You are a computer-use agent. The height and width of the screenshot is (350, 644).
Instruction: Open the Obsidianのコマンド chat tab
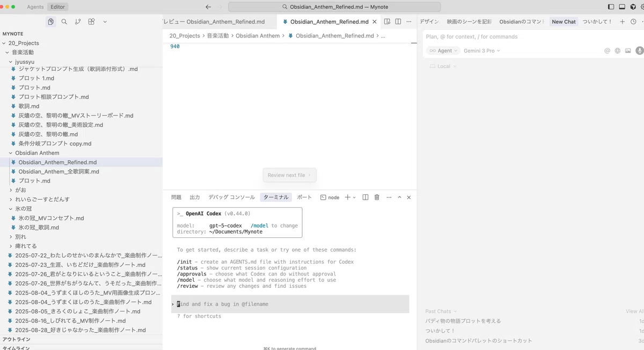(x=522, y=21)
